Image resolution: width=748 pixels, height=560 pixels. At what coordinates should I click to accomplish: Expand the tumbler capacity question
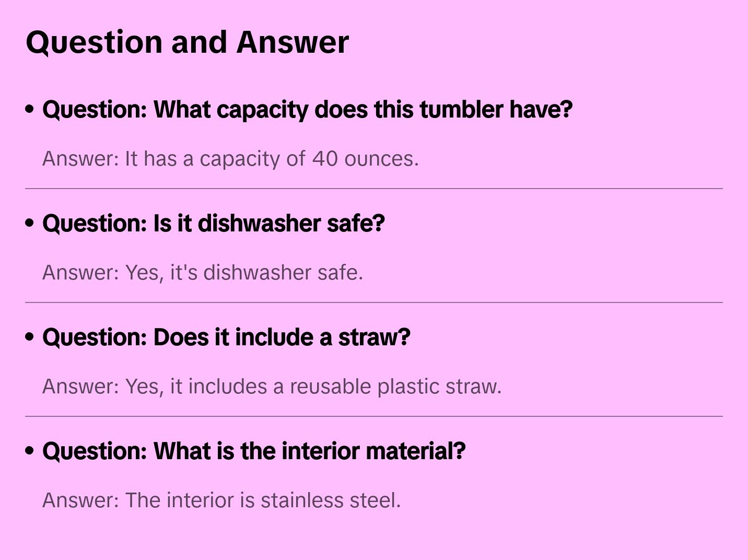[307, 110]
